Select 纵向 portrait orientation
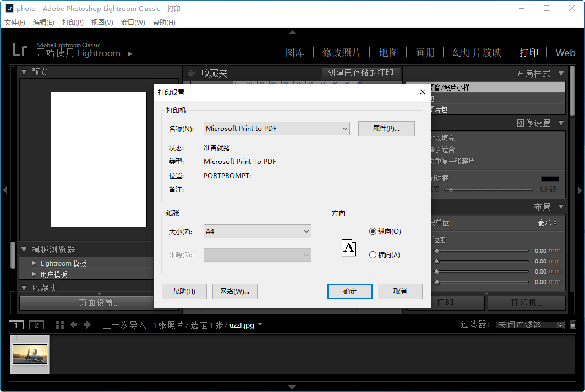Screen dimensions: 585x392 point(373,231)
